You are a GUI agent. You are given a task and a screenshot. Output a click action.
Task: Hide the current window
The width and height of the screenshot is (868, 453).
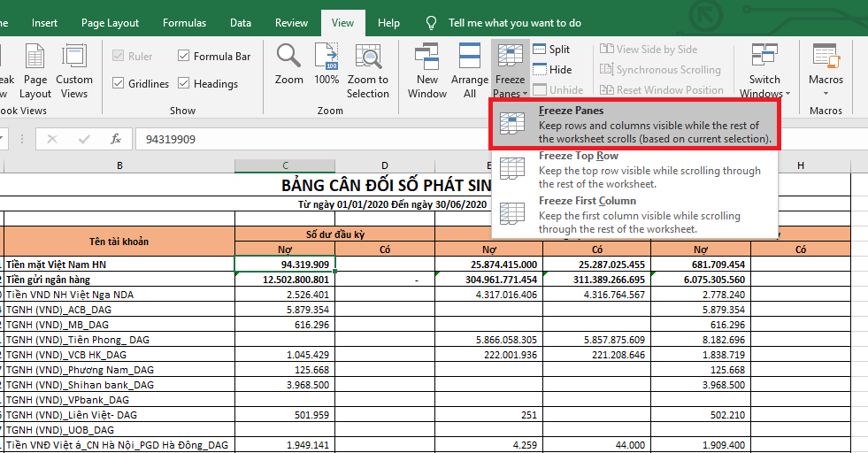coord(549,70)
